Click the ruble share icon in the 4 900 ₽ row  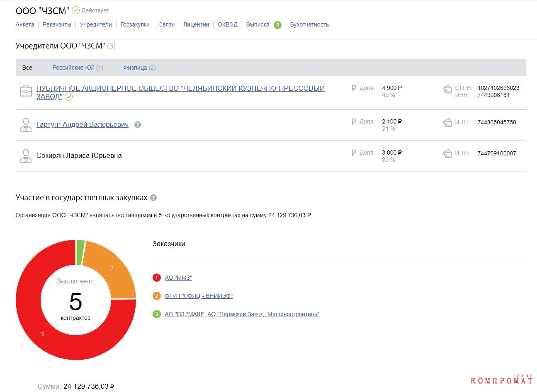point(354,88)
